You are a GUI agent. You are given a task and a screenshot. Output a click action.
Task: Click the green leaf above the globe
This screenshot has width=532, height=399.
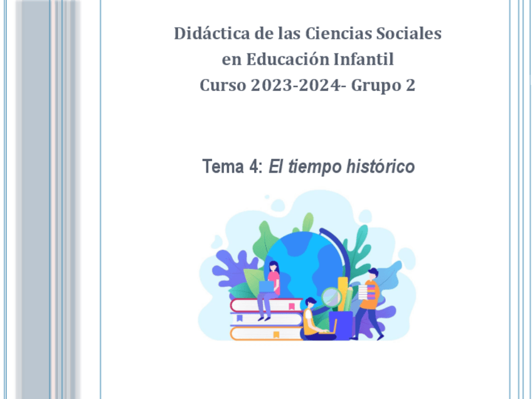307,221
